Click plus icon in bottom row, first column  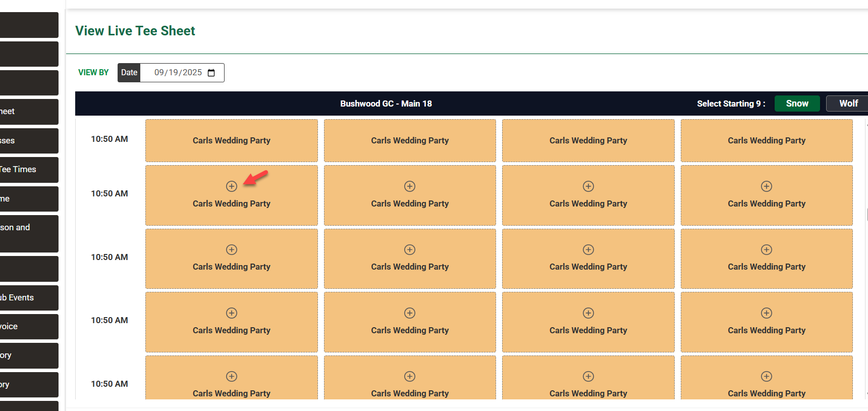point(232,376)
